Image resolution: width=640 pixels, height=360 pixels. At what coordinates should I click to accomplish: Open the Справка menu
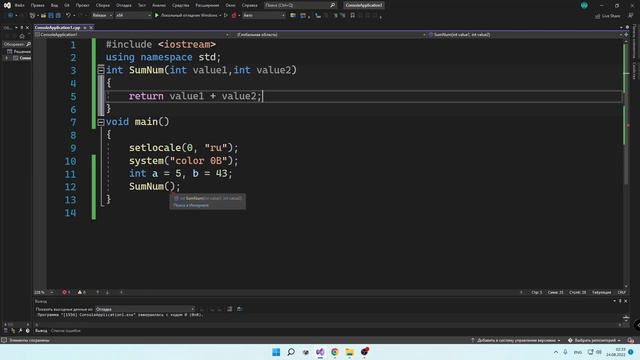pos(250,5)
